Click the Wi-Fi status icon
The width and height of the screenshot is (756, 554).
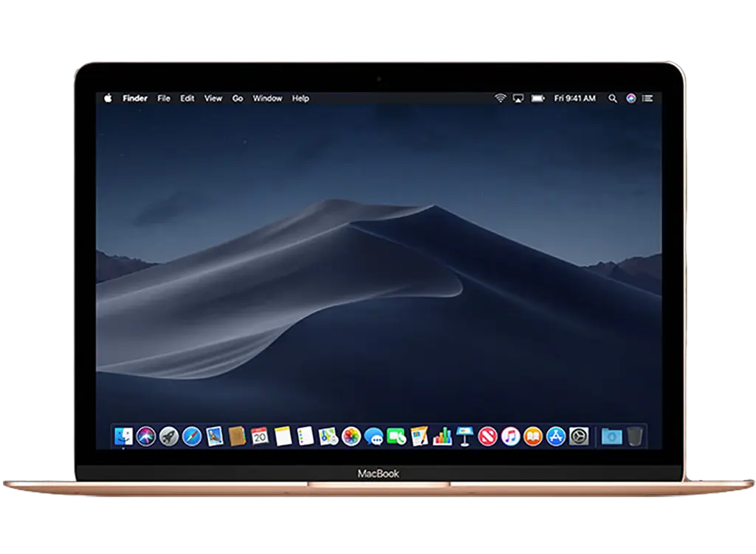[x=500, y=98]
